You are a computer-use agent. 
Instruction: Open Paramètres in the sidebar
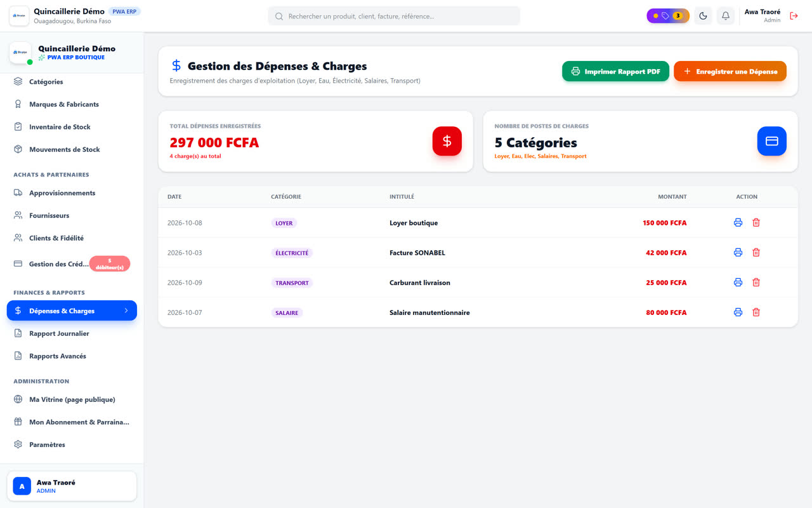[x=72, y=445]
